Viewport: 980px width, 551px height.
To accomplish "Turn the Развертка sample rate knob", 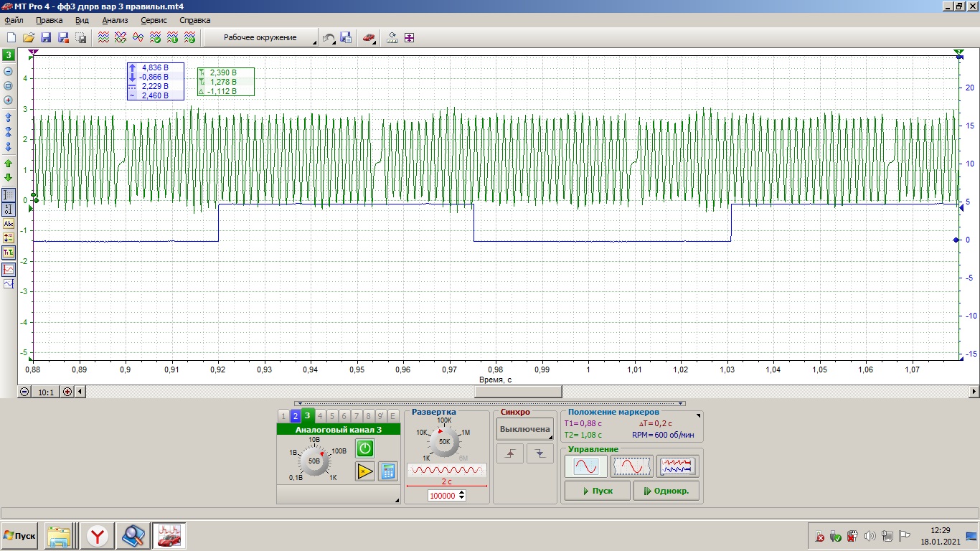I will [444, 442].
